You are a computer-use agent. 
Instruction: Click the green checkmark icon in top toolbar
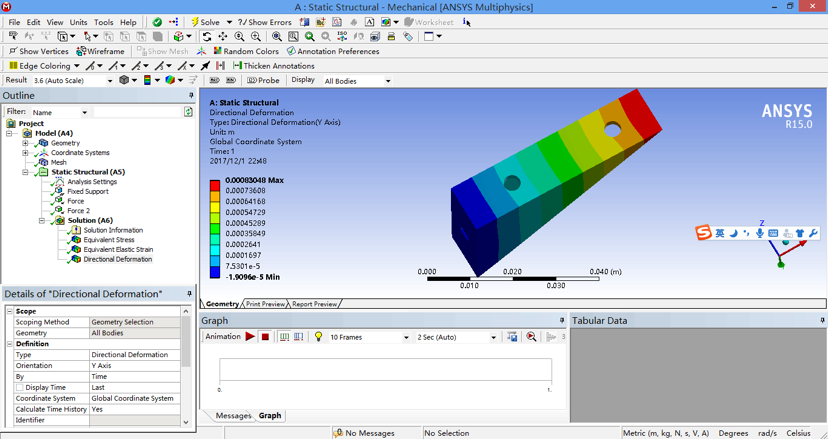pyautogui.click(x=157, y=22)
